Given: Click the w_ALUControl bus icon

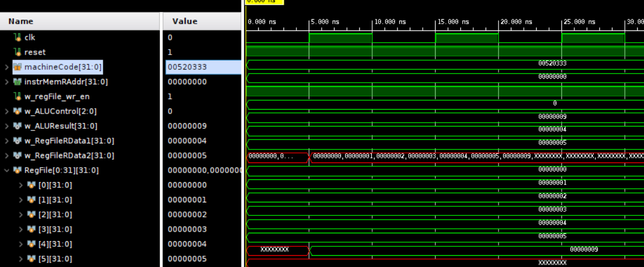Looking at the screenshot, I should click(x=17, y=111).
